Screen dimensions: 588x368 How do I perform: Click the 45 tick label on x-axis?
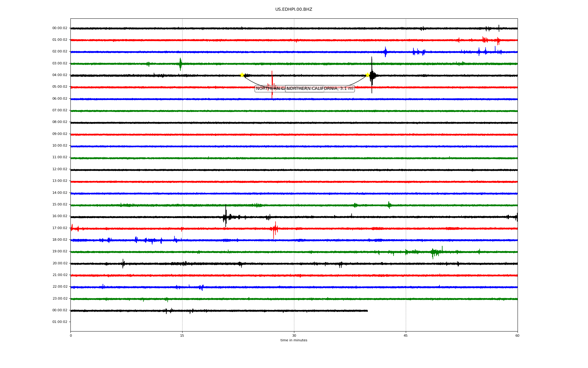[x=406, y=335]
